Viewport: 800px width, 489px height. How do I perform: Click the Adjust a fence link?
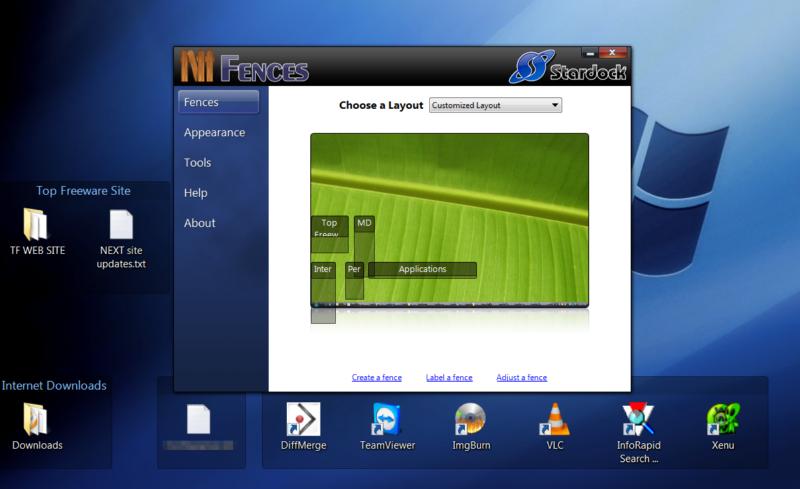click(521, 377)
